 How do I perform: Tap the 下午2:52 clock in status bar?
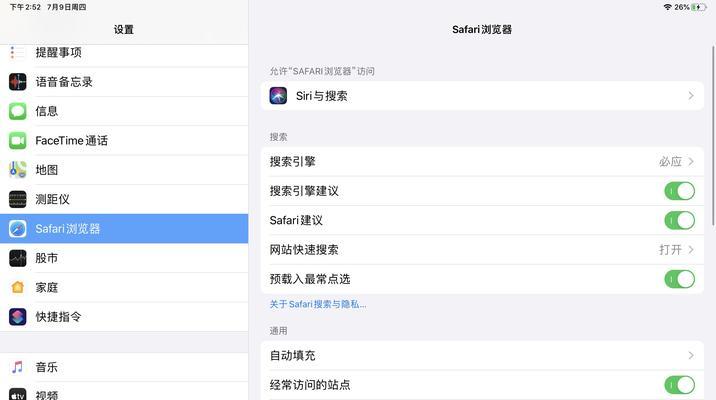[25, 7]
